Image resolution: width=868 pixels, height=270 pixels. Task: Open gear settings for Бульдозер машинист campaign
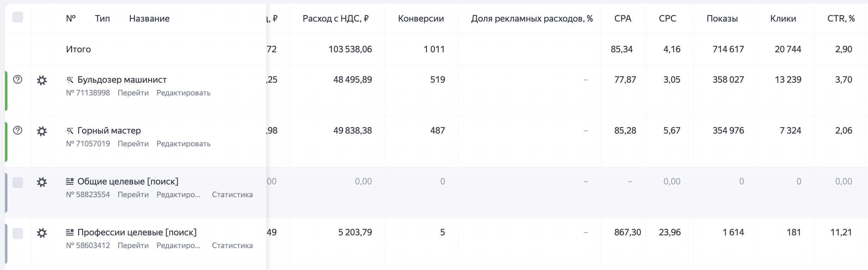point(42,80)
